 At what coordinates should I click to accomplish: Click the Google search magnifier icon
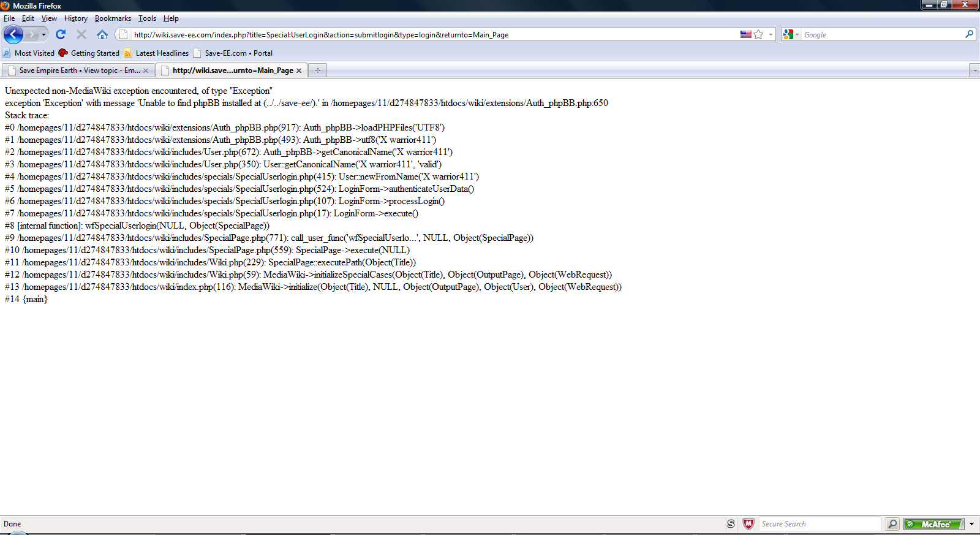coord(969,34)
